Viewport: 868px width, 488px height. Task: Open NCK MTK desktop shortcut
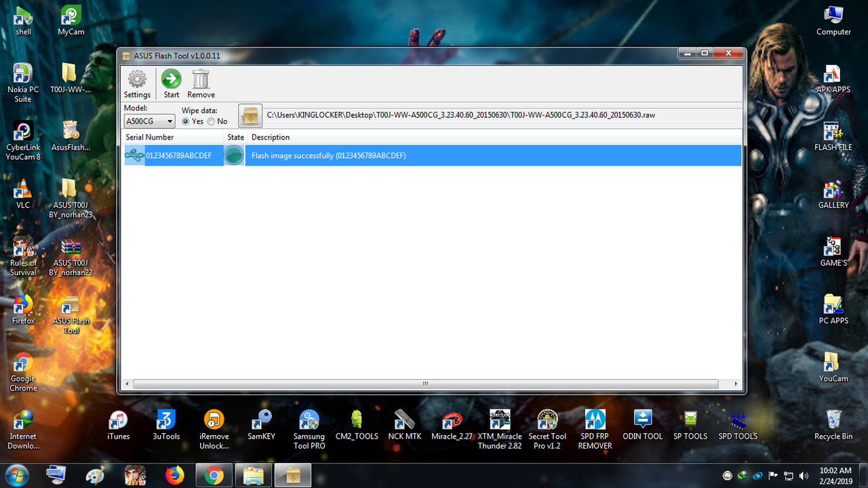[405, 425]
